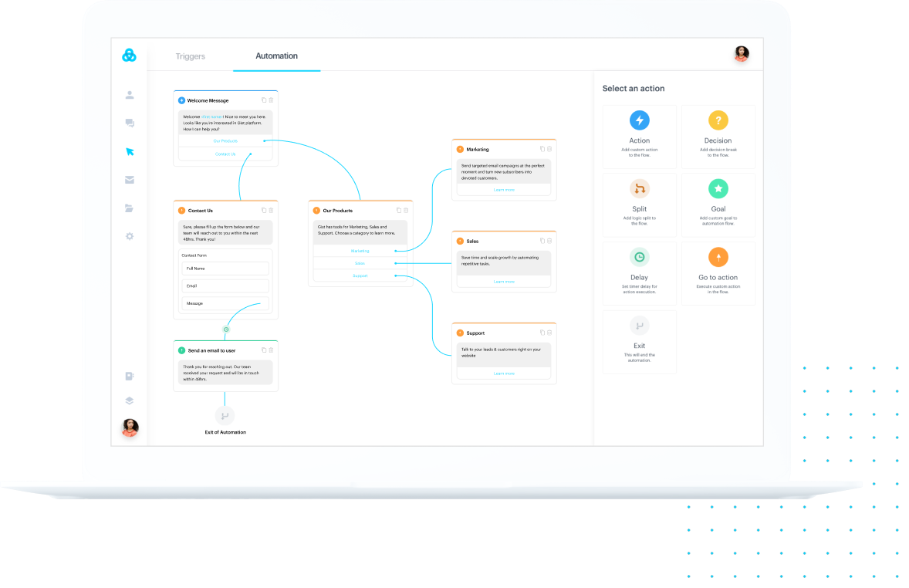Image resolution: width=909 pixels, height=588 pixels.
Task: Delete the Marketing node with the trash icon
Action: pyautogui.click(x=549, y=149)
